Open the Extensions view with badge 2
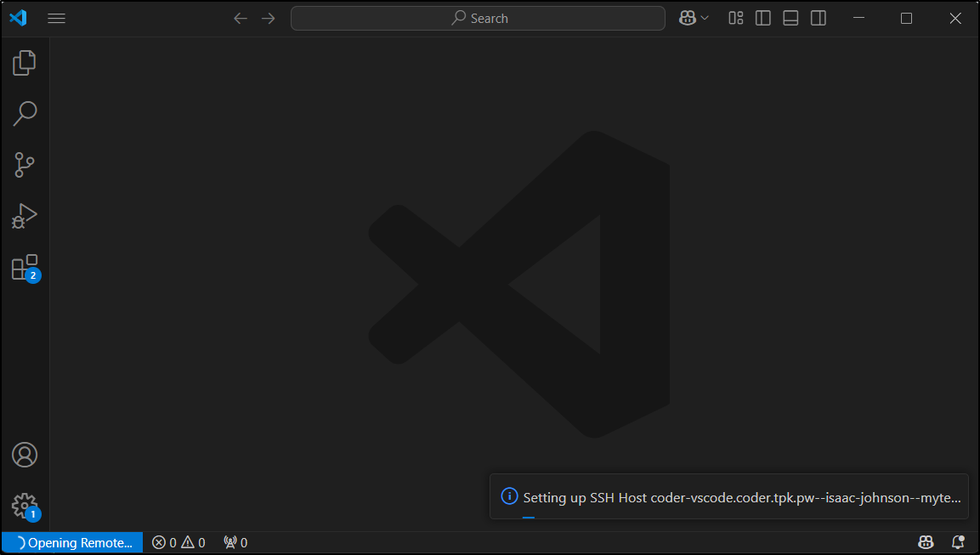This screenshot has height=555, width=980. (25, 268)
